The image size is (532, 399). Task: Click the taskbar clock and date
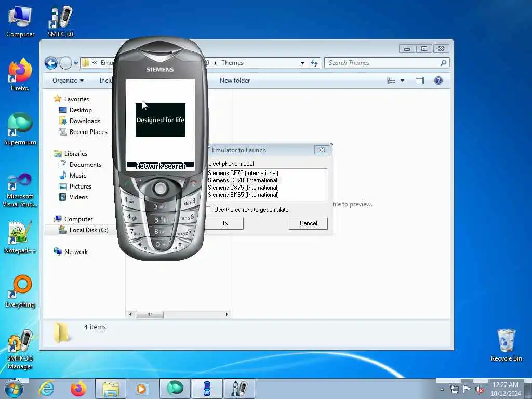pyautogui.click(x=506, y=389)
